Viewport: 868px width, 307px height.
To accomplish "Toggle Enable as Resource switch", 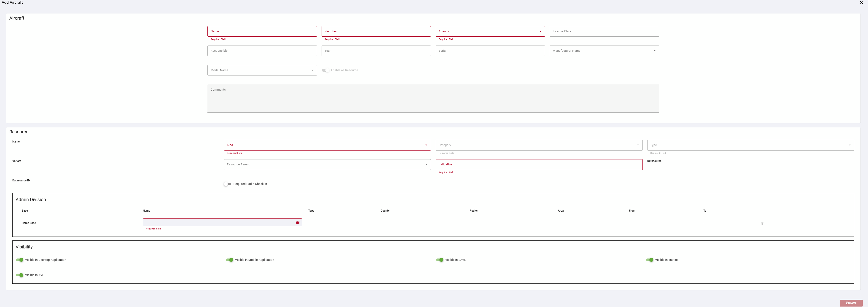I will pyautogui.click(x=325, y=70).
